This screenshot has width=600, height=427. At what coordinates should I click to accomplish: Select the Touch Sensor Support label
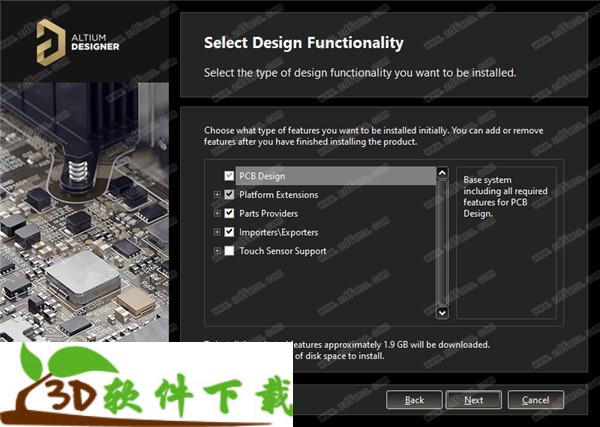click(283, 251)
